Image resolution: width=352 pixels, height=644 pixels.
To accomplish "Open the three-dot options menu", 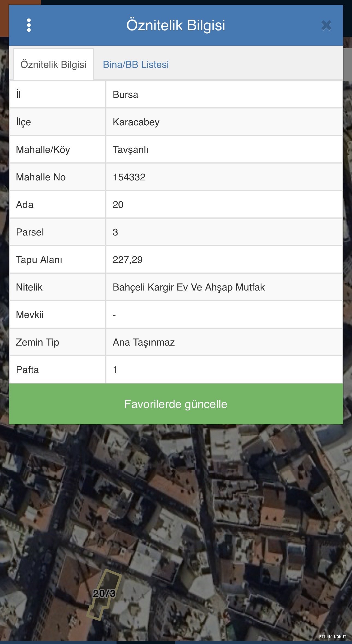I will [29, 25].
